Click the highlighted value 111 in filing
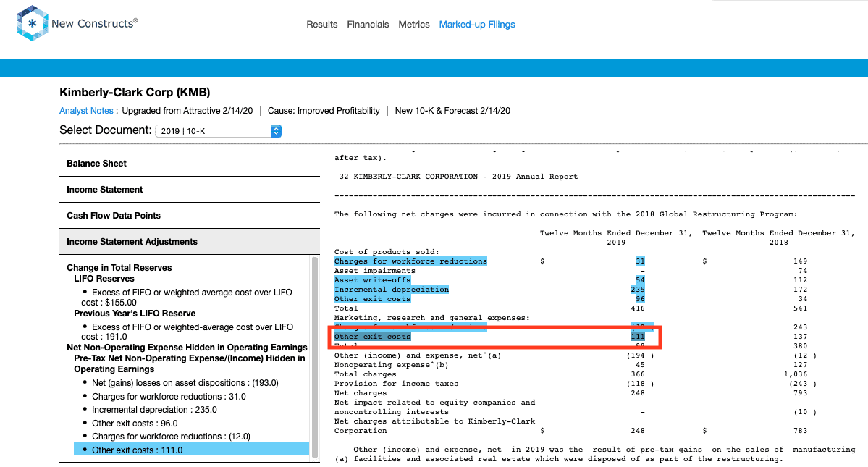 click(638, 337)
